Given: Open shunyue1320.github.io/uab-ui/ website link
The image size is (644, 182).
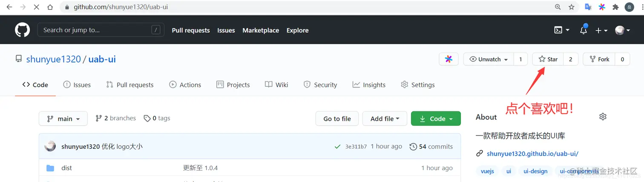Looking at the screenshot, I should [532, 154].
